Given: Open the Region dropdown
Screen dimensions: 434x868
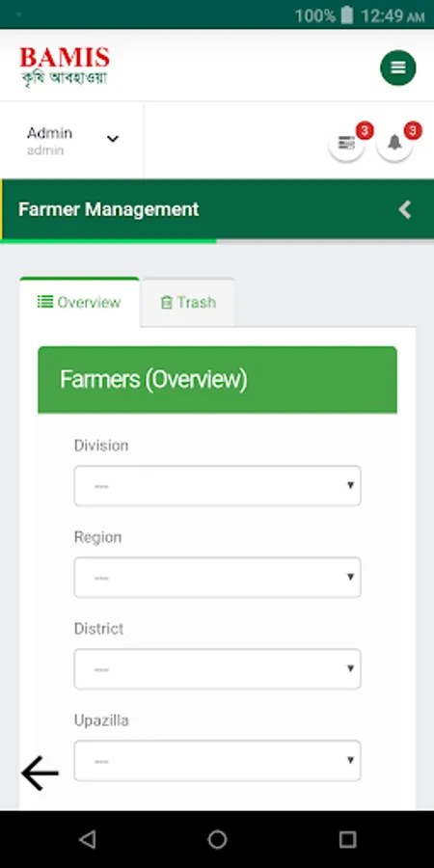Looking at the screenshot, I should tap(217, 578).
